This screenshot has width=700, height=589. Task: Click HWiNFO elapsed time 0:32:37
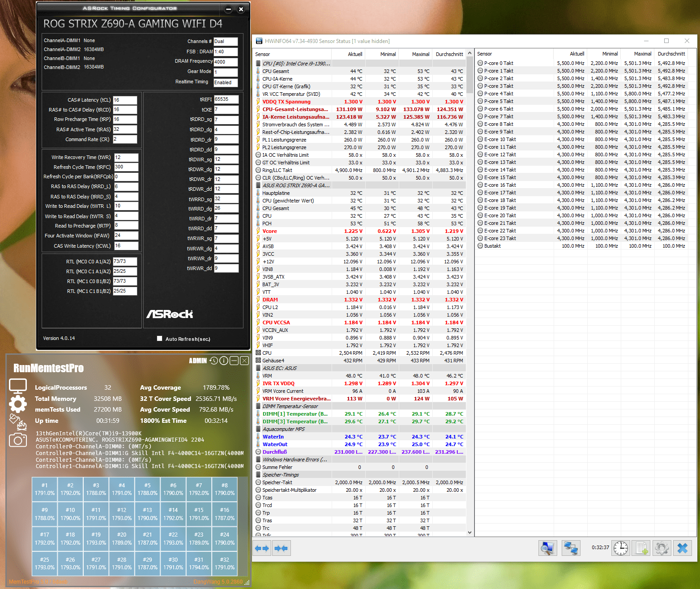pos(600,547)
